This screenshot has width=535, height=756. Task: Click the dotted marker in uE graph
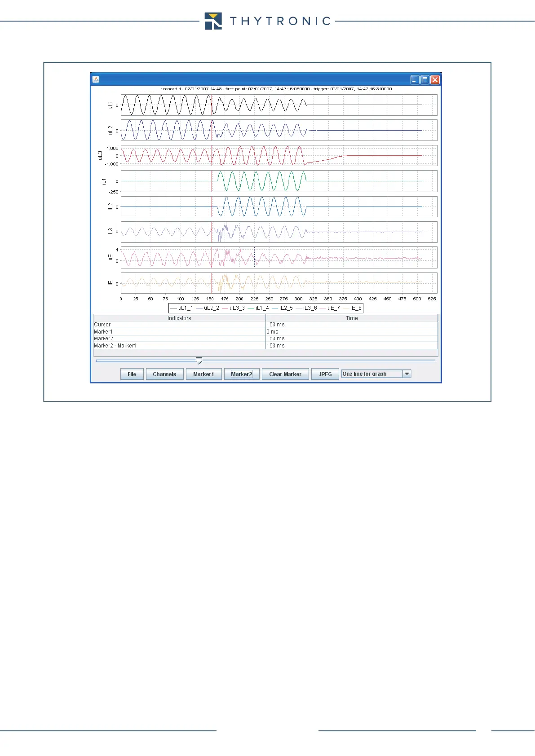(x=254, y=257)
